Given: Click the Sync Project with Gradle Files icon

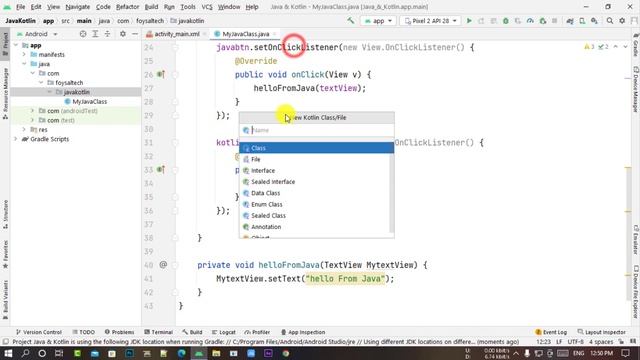Looking at the screenshot, I should coord(570,20).
